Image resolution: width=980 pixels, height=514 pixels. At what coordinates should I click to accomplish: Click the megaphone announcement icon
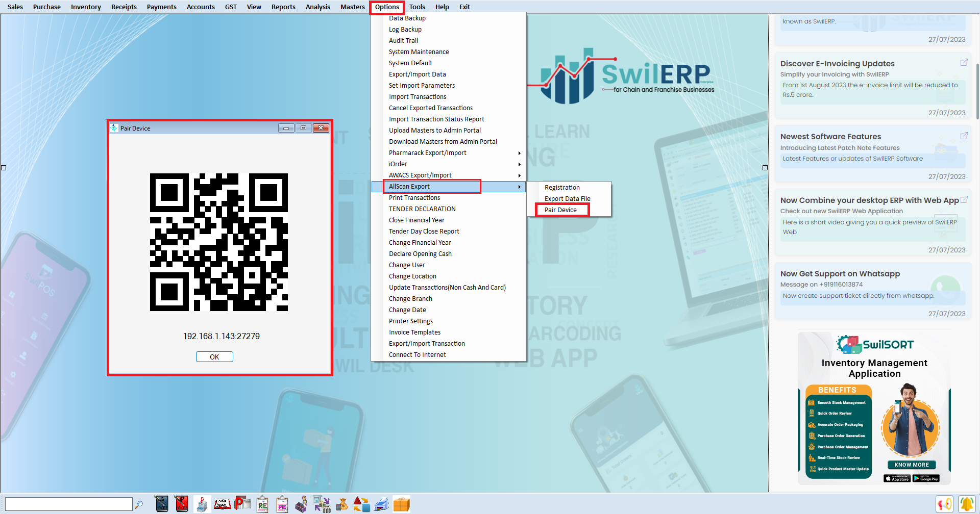[945, 504]
